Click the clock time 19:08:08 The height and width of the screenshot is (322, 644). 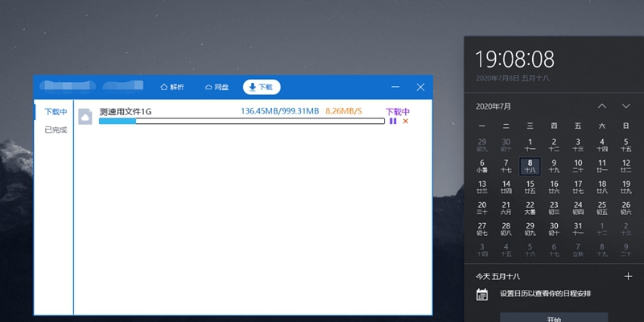click(514, 59)
